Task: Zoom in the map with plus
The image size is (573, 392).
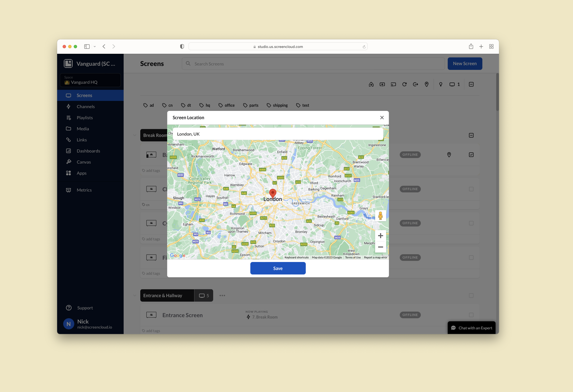Action: pyautogui.click(x=380, y=236)
